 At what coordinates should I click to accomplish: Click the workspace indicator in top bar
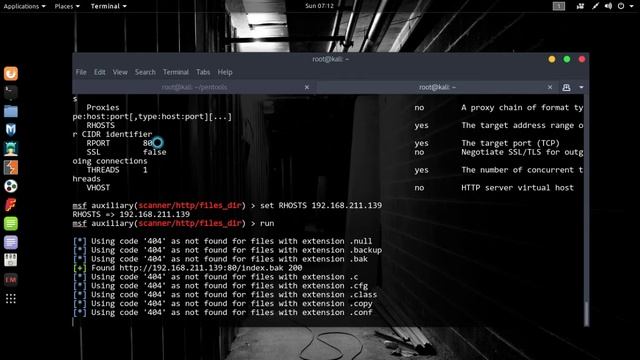click(x=559, y=6)
